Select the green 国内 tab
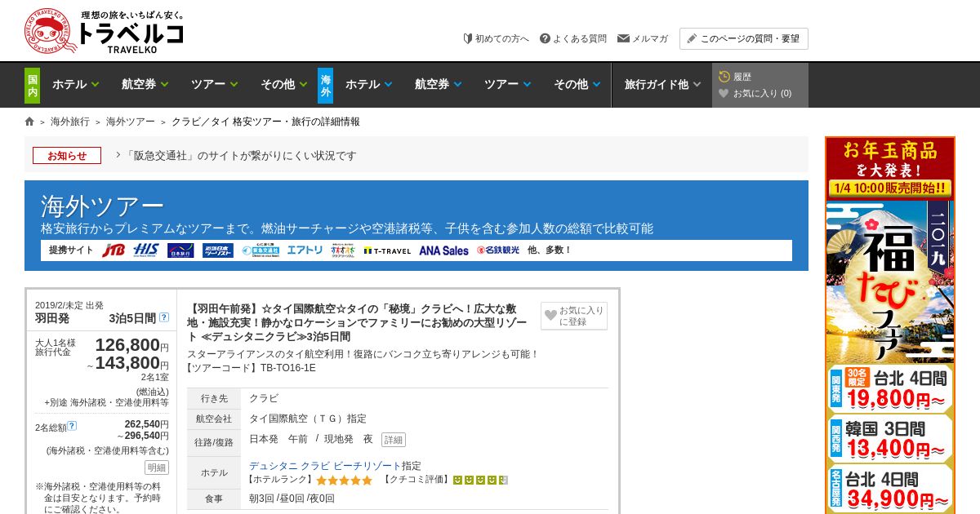This screenshot has width=980, height=514. click(x=32, y=85)
